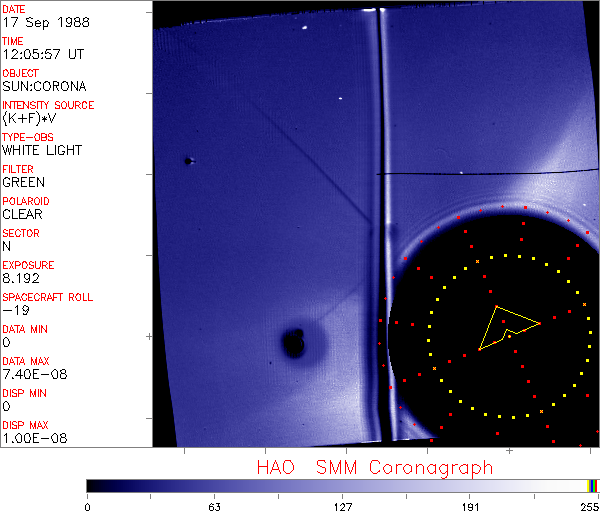
Task: Click the rainbow segment at the colorbar's right end
Action: click(x=593, y=485)
